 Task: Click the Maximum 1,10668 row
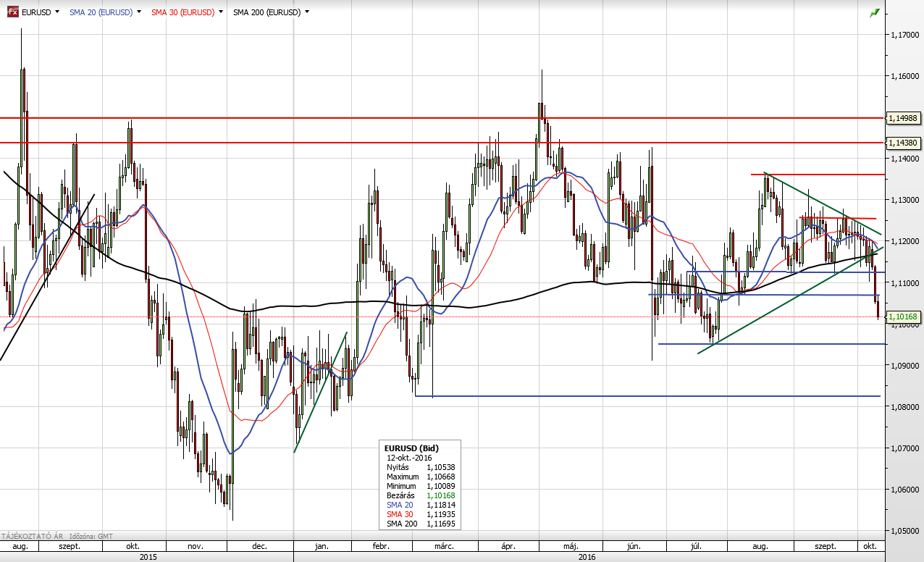pos(420,477)
